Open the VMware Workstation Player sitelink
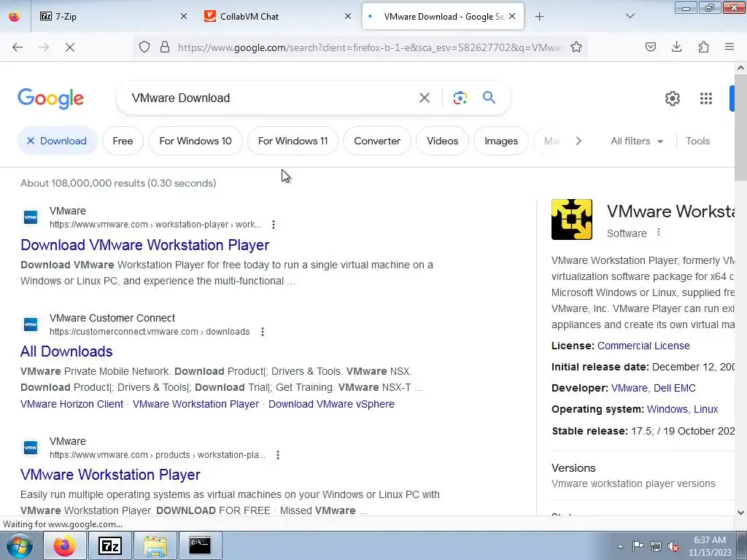Screen dimensions: 747x560 point(196,404)
